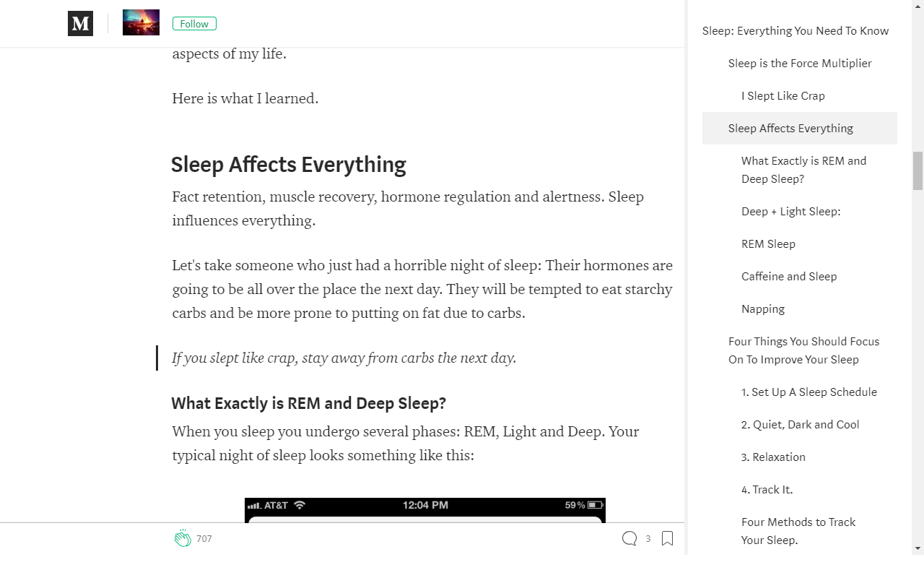924x578 pixels.
Task: Click the Medium logo icon
Action: [80, 24]
